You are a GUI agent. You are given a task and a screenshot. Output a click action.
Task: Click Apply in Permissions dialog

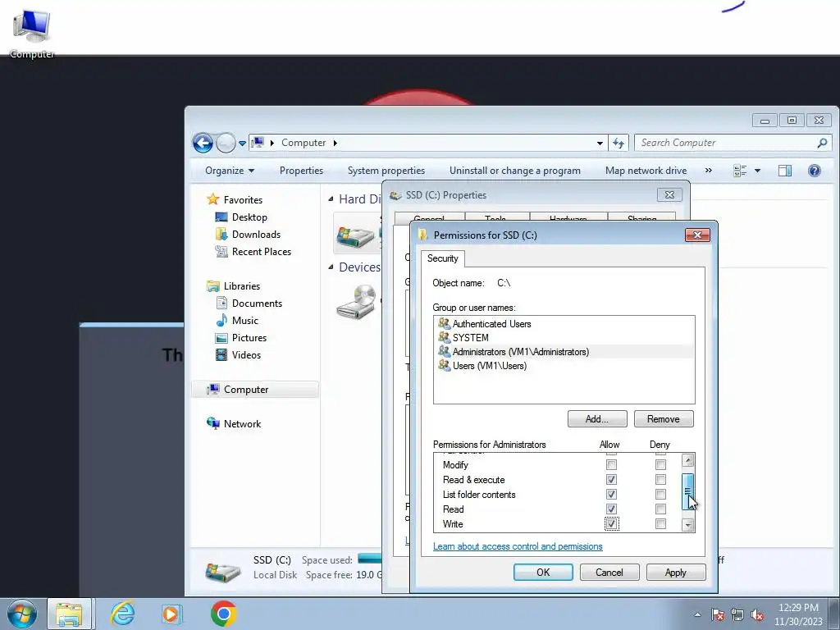click(676, 572)
